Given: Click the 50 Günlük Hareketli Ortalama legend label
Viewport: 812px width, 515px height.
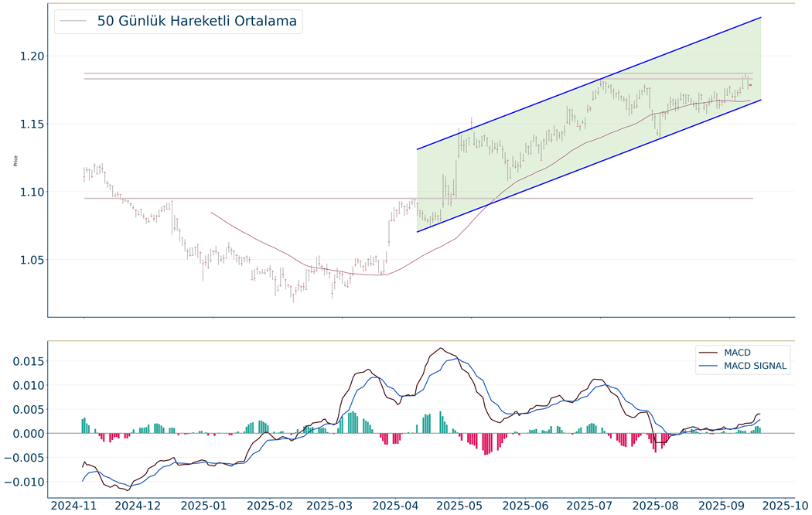Looking at the screenshot, I should point(197,22).
